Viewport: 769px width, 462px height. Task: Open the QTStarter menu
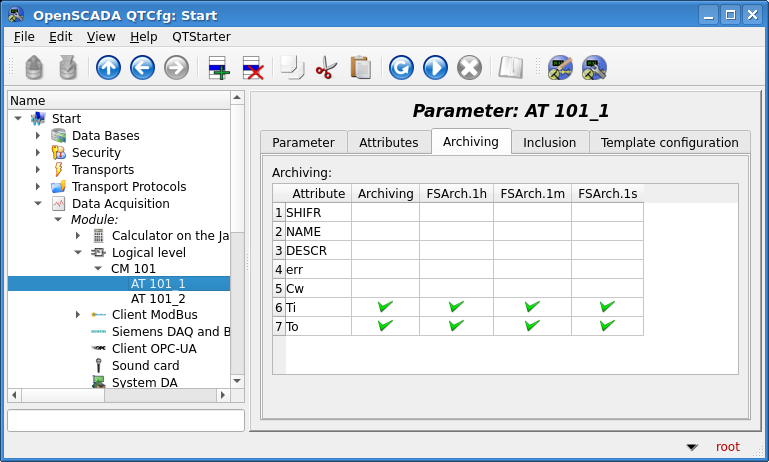click(201, 36)
